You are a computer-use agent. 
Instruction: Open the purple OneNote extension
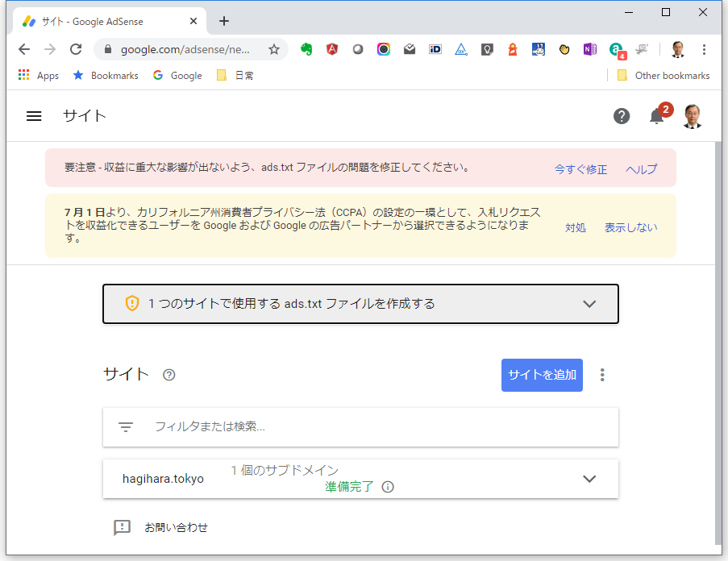[x=590, y=49]
